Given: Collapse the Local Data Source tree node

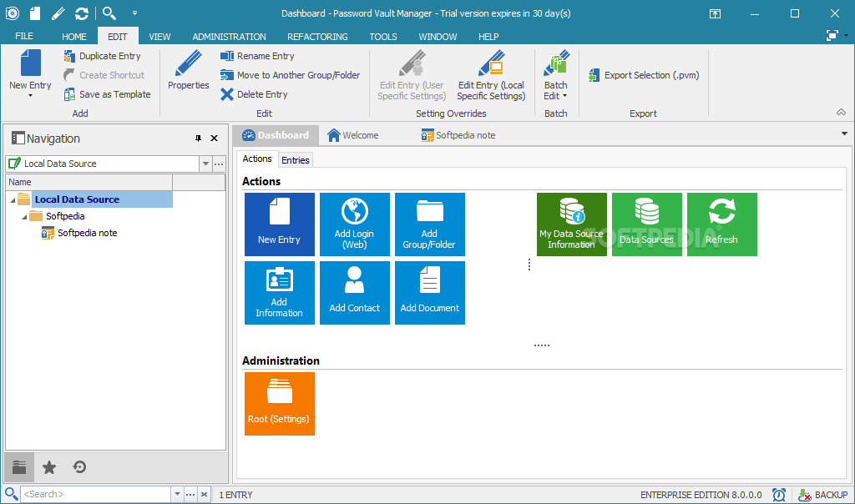Looking at the screenshot, I should coord(13,200).
